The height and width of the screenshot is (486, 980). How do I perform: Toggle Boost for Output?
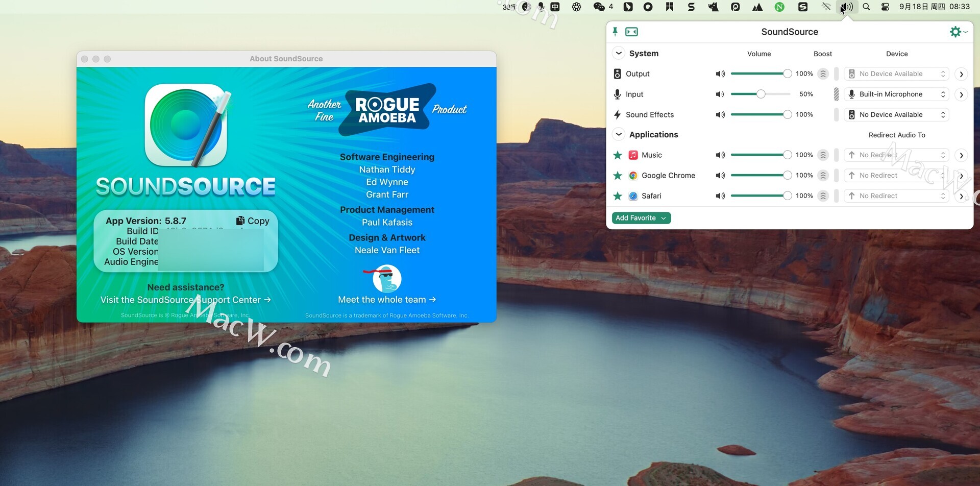(x=823, y=74)
